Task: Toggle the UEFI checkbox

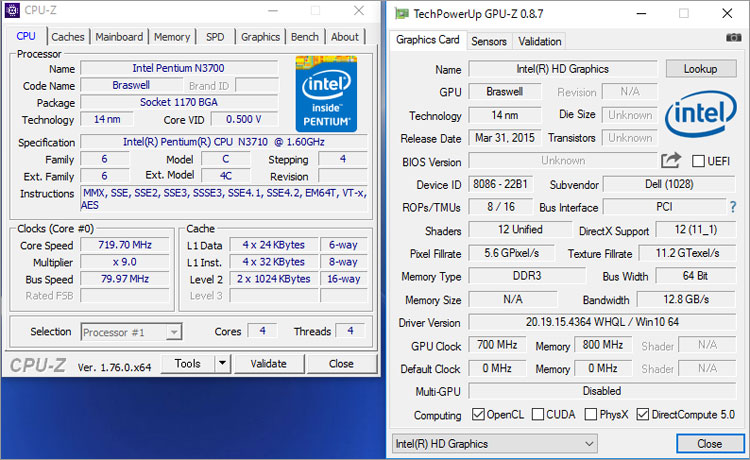Action: [698, 161]
